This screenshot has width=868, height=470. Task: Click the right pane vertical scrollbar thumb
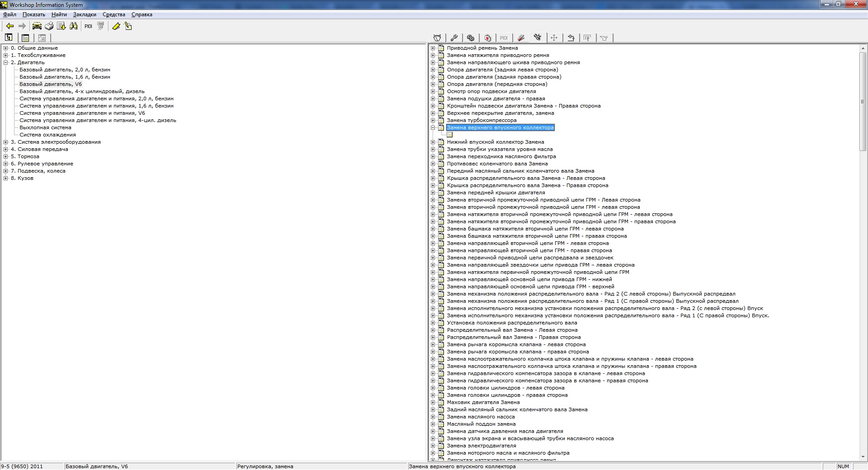pyautogui.click(x=863, y=101)
